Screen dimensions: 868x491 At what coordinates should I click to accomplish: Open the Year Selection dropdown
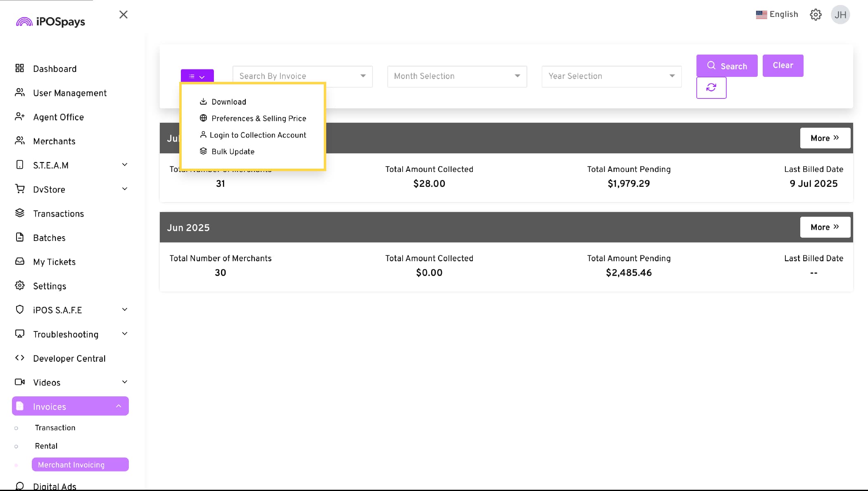[x=611, y=76]
